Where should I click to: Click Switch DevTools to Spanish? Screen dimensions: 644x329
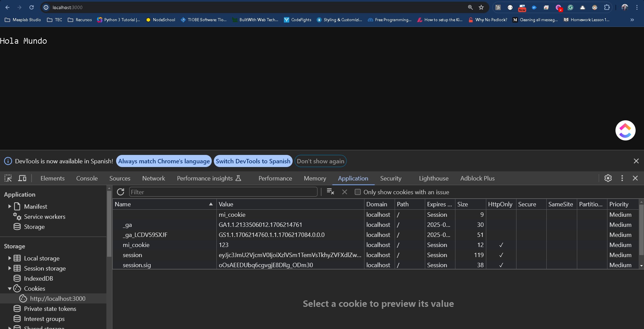click(253, 161)
